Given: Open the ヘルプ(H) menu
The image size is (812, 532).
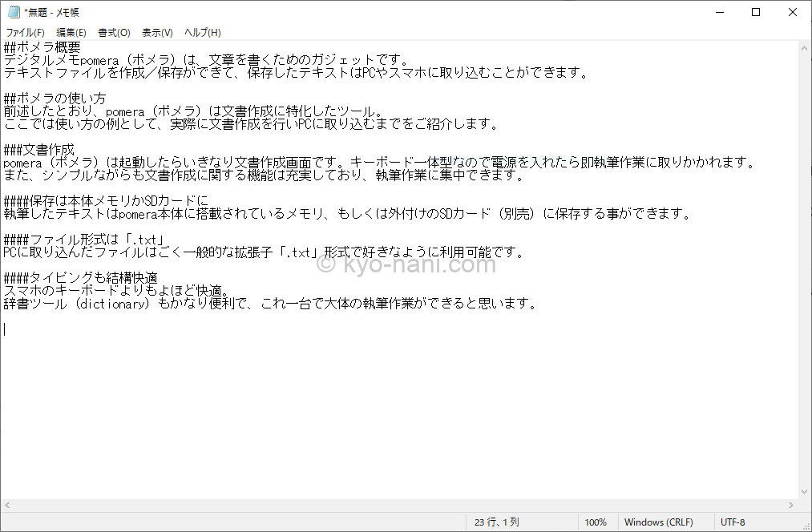Looking at the screenshot, I should point(202,33).
